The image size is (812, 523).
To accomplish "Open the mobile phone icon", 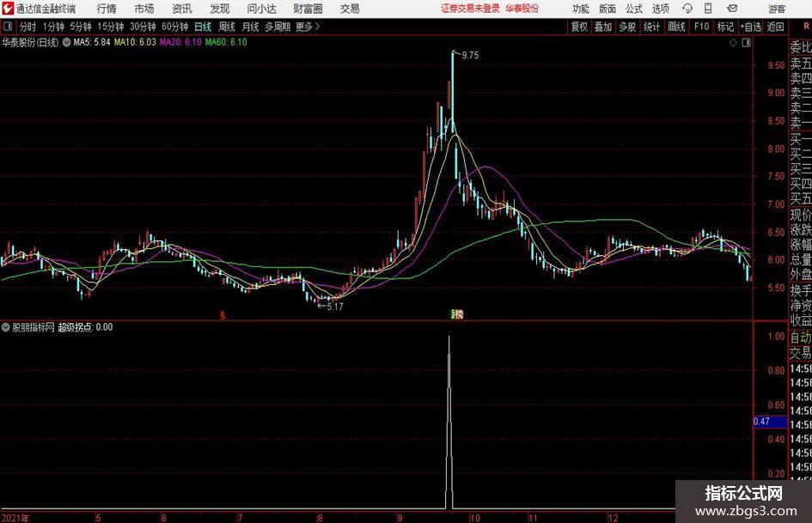I will (x=708, y=9).
